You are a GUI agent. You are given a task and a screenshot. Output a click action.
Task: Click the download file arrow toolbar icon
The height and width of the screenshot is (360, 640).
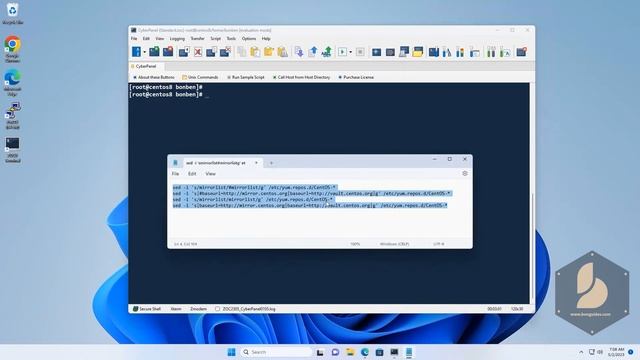tap(299, 52)
